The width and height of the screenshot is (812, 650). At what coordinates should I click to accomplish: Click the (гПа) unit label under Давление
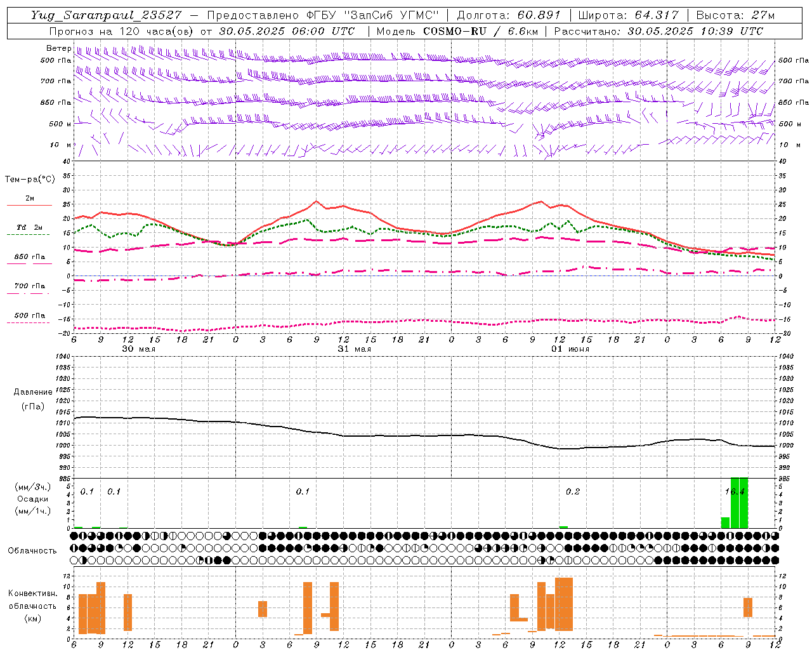pos(33,407)
